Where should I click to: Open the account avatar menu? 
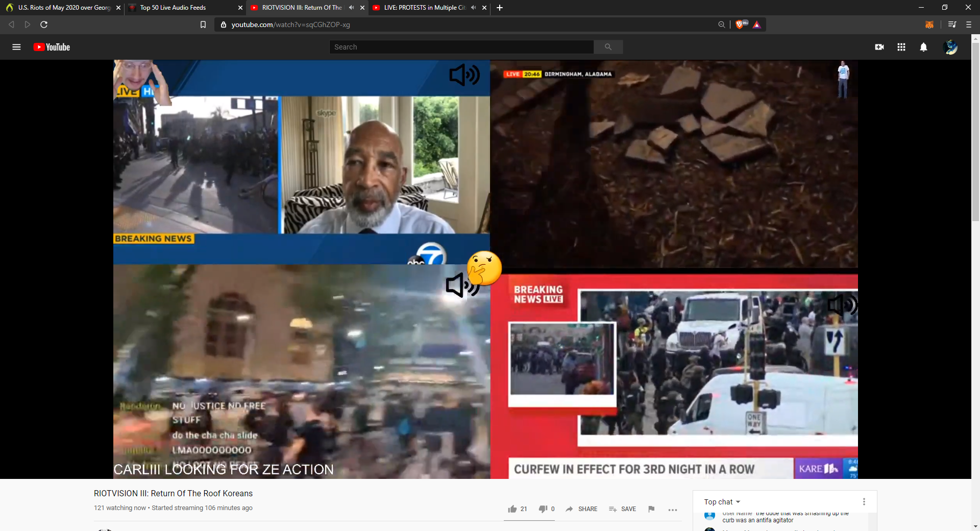pos(950,47)
